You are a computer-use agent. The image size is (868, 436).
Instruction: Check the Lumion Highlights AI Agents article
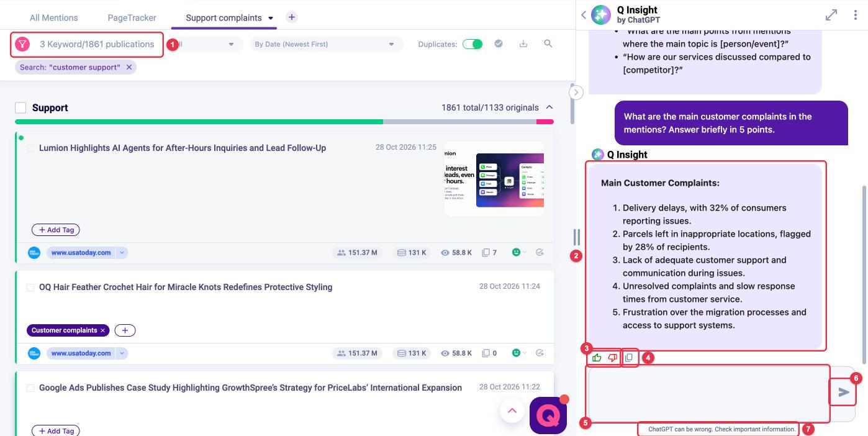tap(30, 148)
